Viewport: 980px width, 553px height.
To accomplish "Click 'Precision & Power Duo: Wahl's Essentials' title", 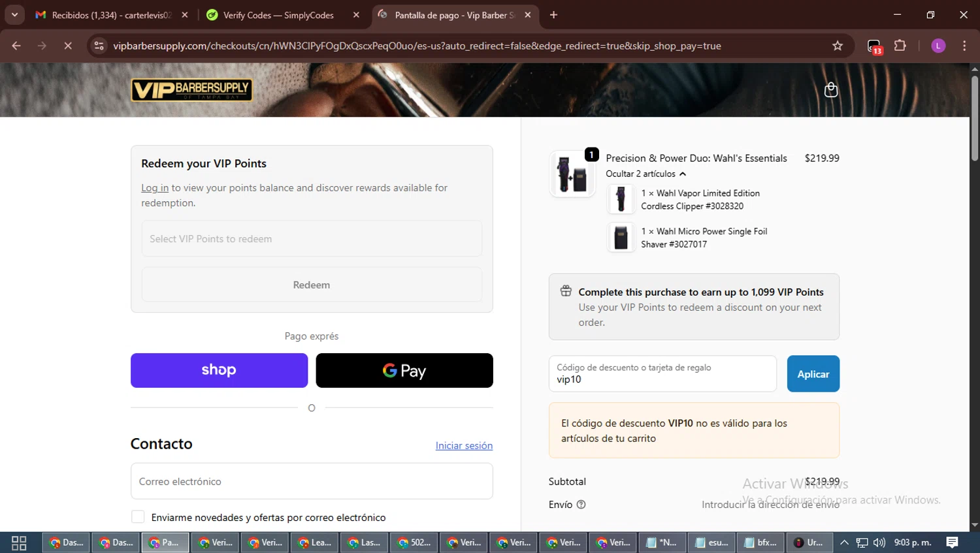I will coord(696,158).
